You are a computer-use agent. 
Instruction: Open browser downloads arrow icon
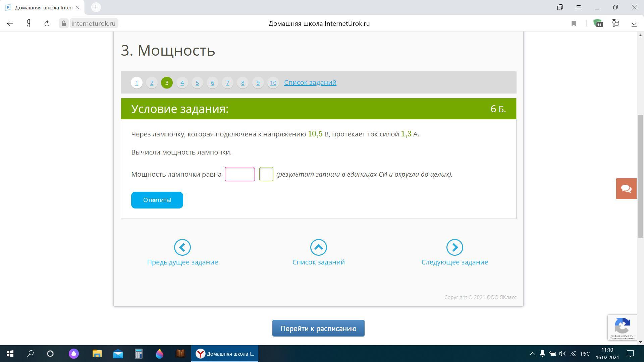(x=634, y=23)
